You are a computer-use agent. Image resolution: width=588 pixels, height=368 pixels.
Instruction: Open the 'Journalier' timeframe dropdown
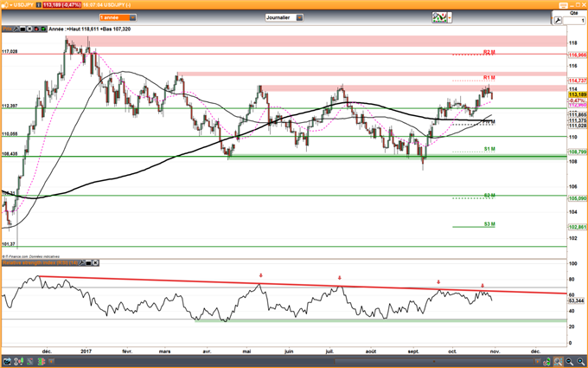click(284, 17)
